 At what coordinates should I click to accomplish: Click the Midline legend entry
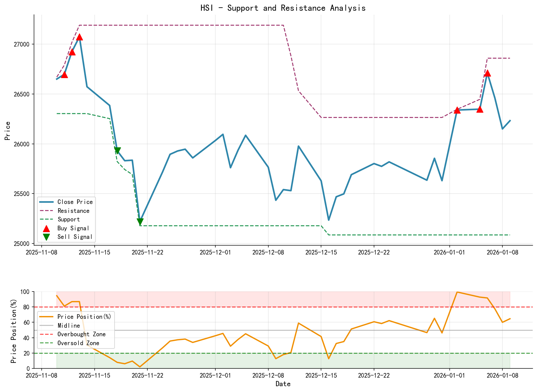69,326
